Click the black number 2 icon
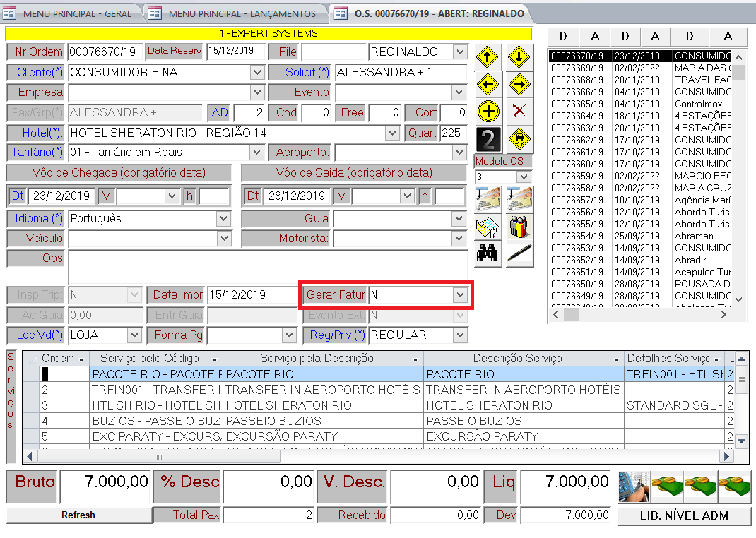 click(488, 139)
